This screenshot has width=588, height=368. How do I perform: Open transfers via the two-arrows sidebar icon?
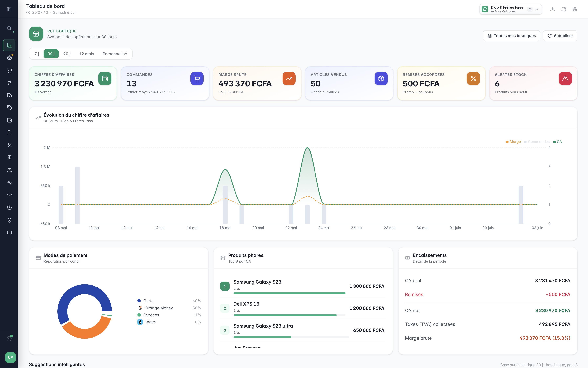(9, 83)
